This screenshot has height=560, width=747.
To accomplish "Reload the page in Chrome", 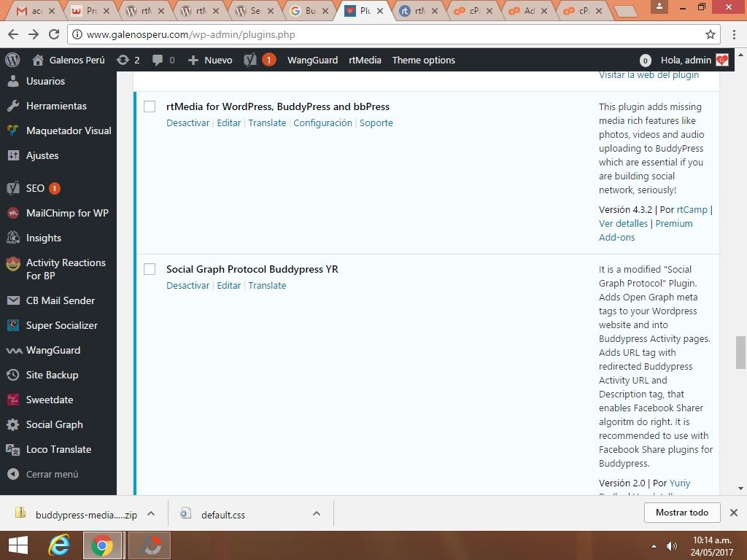I will click(54, 34).
